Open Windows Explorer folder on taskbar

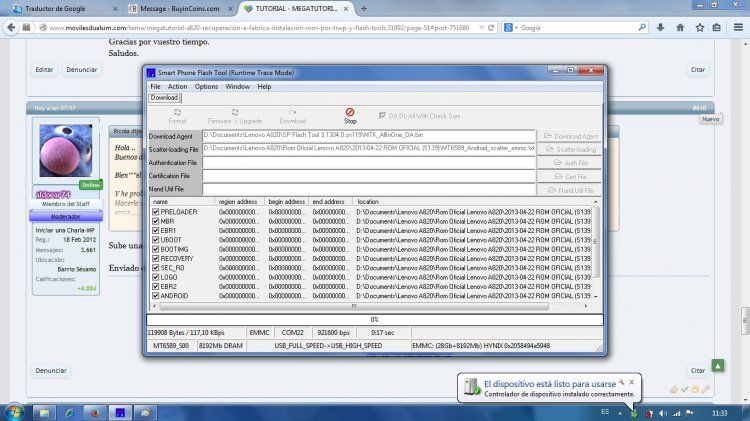click(44, 412)
